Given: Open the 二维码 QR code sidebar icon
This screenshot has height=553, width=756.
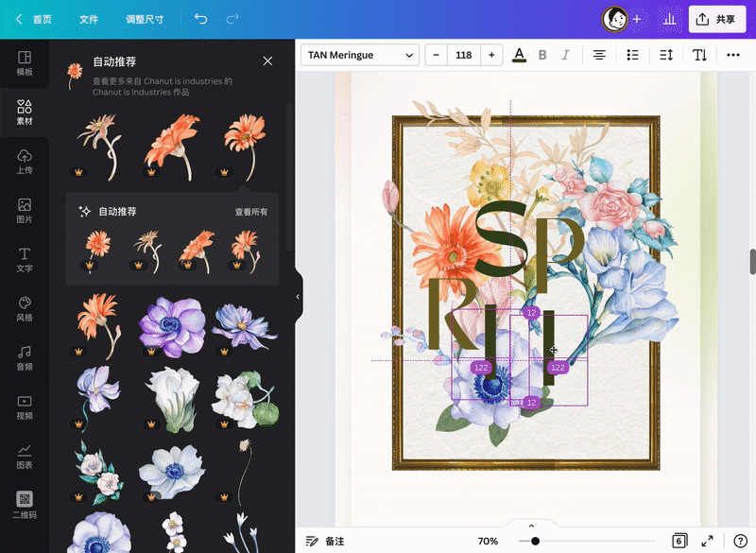Looking at the screenshot, I should (25, 506).
